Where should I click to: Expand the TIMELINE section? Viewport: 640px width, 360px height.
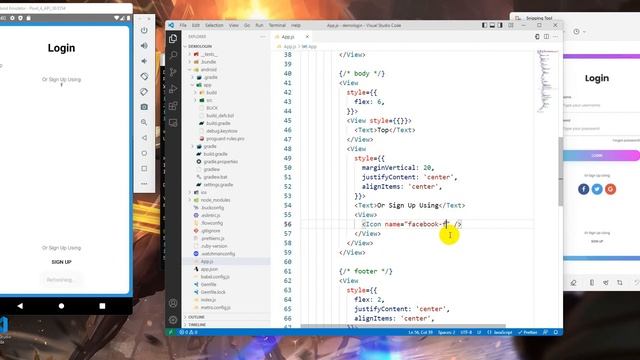[227, 325]
